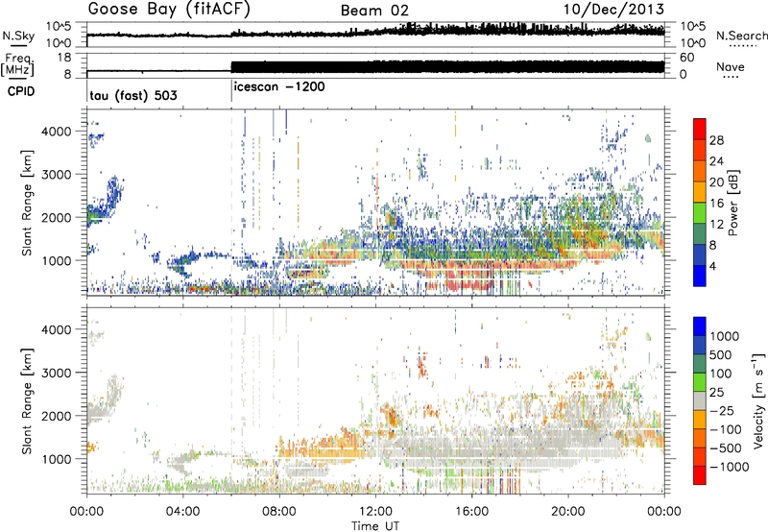The image size is (768, 532).
Task: Click the '4000' tick of the power panel
Action: pyautogui.click(x=57, y=132)
